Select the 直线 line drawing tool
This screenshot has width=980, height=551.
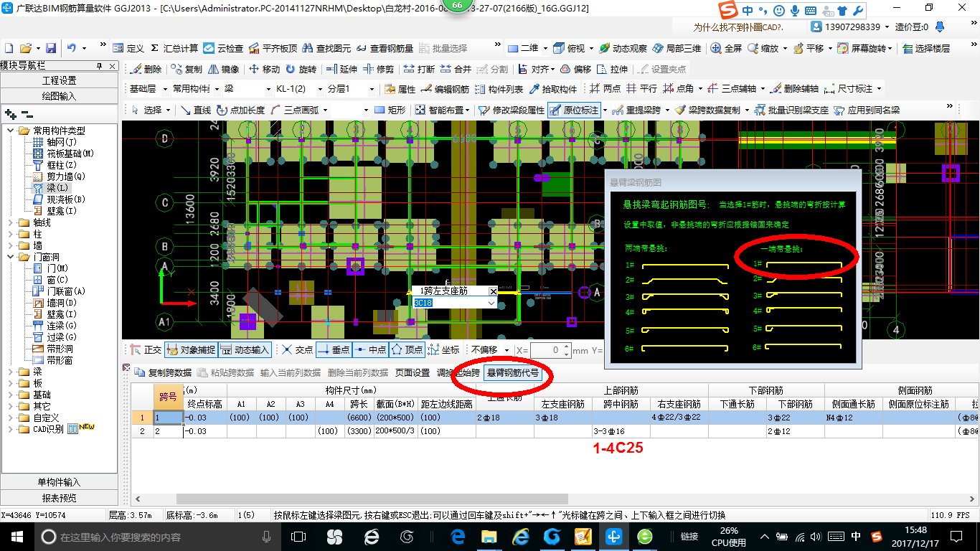196,110
